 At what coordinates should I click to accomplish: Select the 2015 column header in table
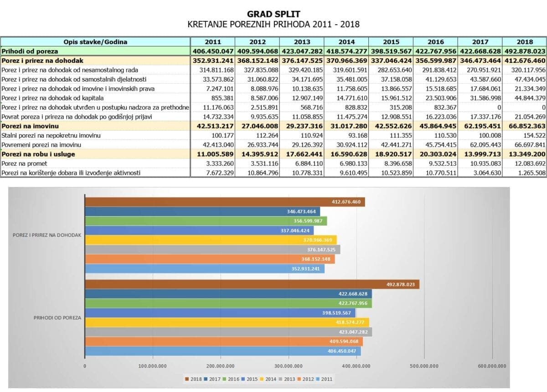coord(391,42)
